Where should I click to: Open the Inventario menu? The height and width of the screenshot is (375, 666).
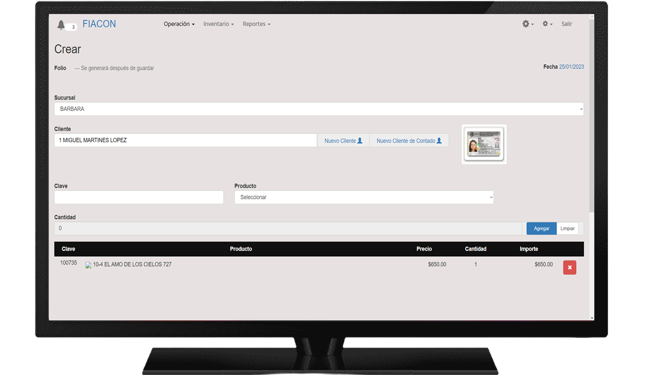[218, 24]
